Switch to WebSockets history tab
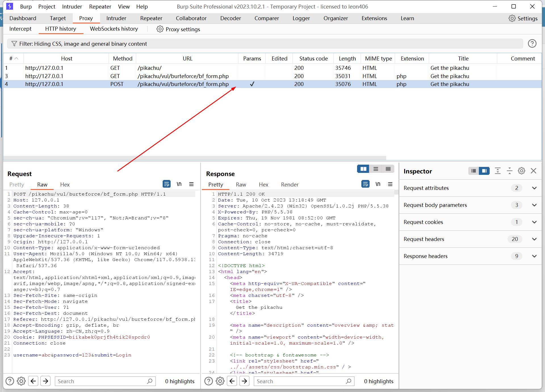The image size is (545, 392). pos(114,29)
